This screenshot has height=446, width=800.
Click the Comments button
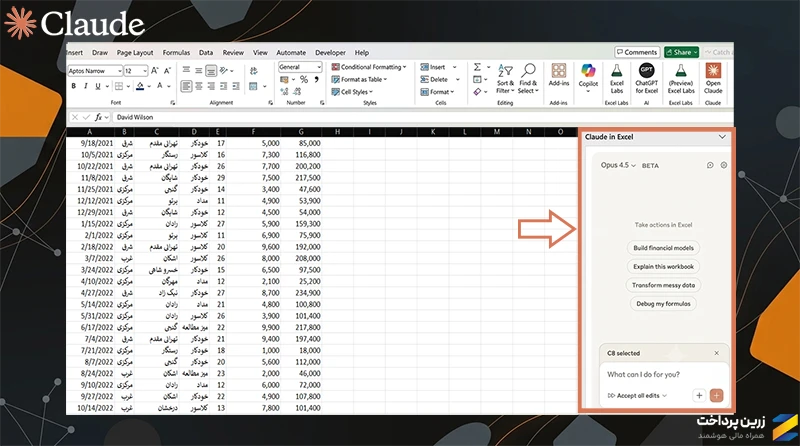(x=637, y=52)
